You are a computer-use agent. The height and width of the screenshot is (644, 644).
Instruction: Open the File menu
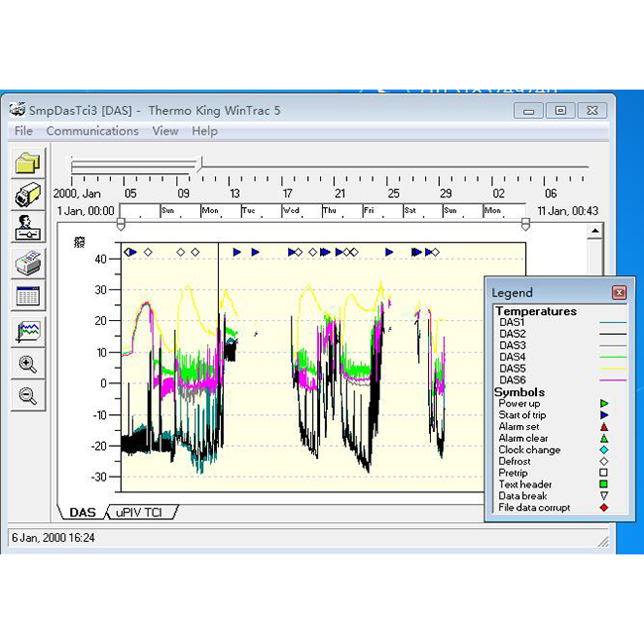tap(24, 131)
